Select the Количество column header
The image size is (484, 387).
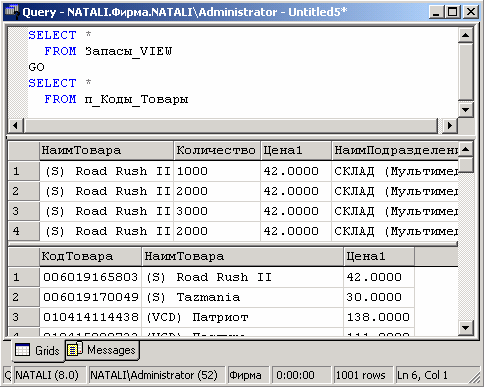coord(217,150)
